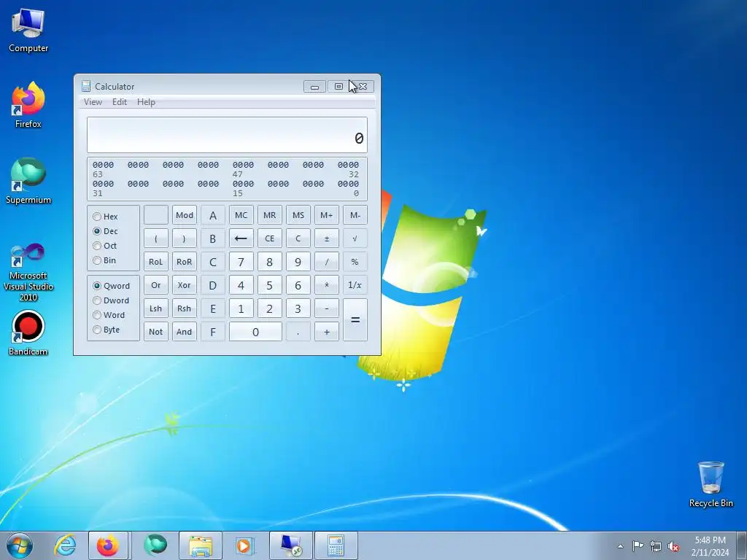Click the plus-minus sign button
This screenshot has width=747, height=560.
[327, 238]
